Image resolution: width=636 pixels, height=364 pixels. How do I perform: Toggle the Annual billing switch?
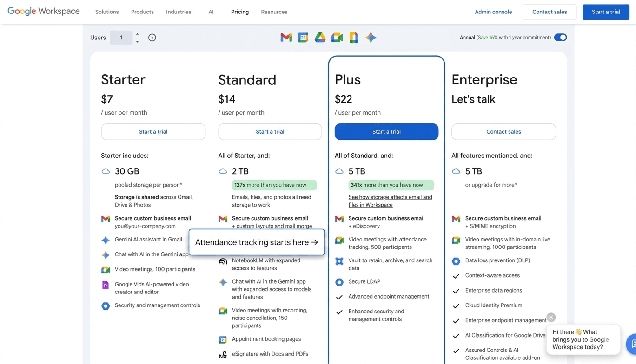point(560,38)
